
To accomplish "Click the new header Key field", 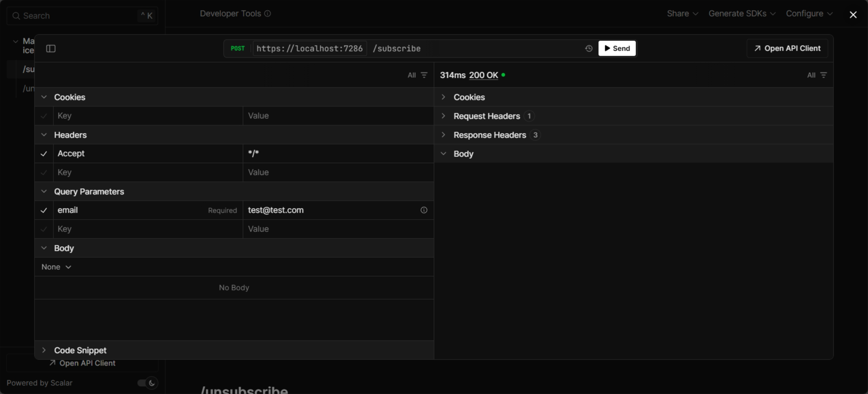I will coord(148,173).
